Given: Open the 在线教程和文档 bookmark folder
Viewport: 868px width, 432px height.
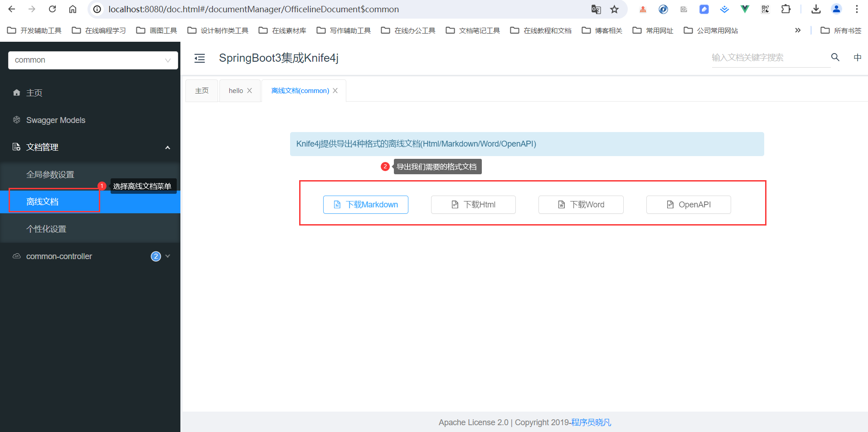Looking at the screenshot, I should coord(541,30).
